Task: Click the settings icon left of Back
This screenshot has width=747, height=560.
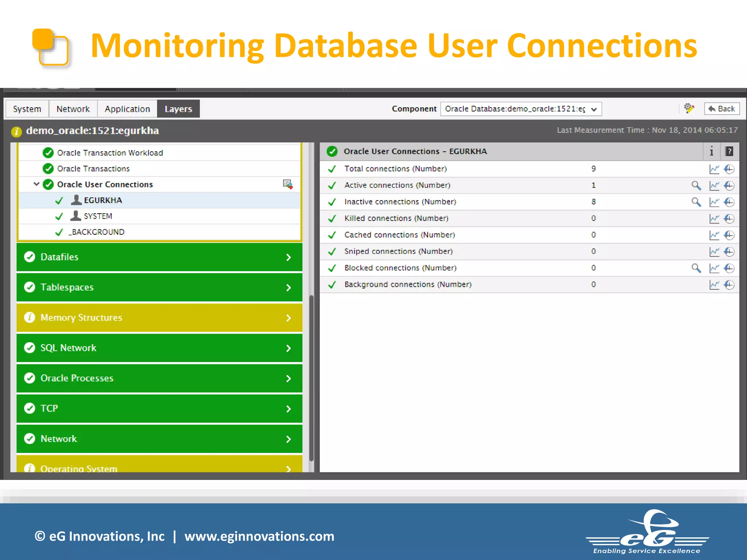Action: (689, 109)
